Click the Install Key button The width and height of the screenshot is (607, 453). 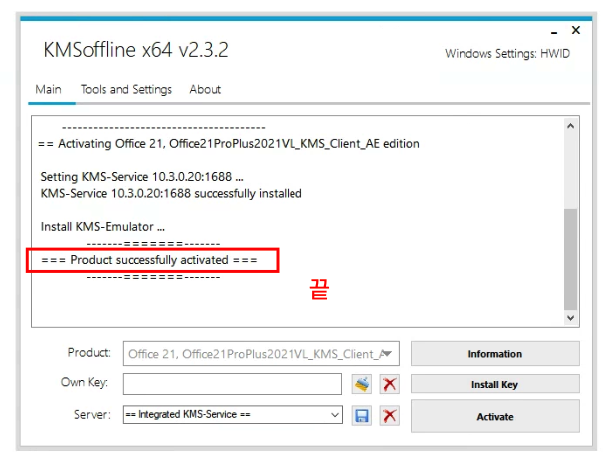click(495, 384)
